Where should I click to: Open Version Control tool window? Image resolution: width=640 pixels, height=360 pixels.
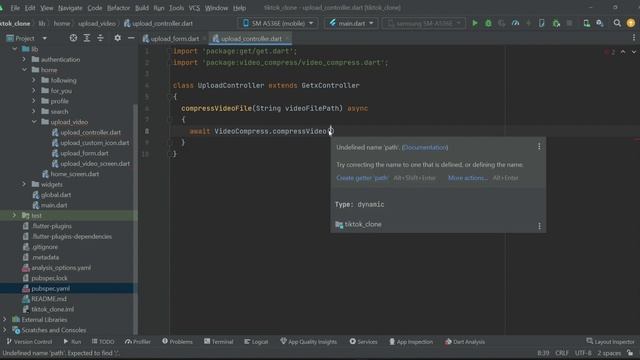click(29, 342)
